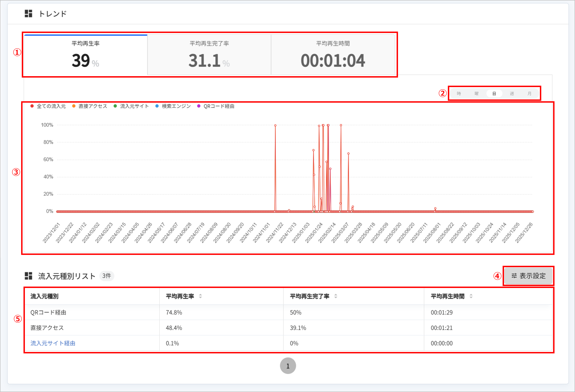The height and width of the screenshot is (392, 575).
Task: Open the 流入元サイト経由 link
Action: coord(53,343)
